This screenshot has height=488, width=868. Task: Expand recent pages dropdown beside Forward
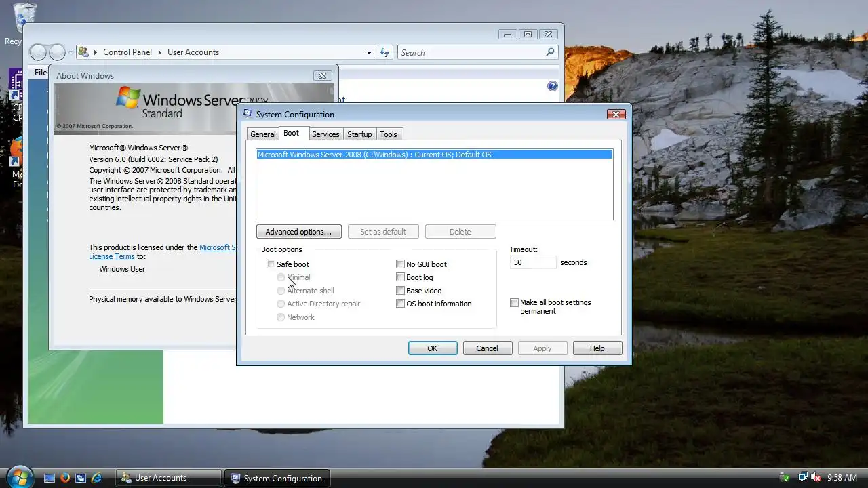pyautogui.click(x=71, y=52)
